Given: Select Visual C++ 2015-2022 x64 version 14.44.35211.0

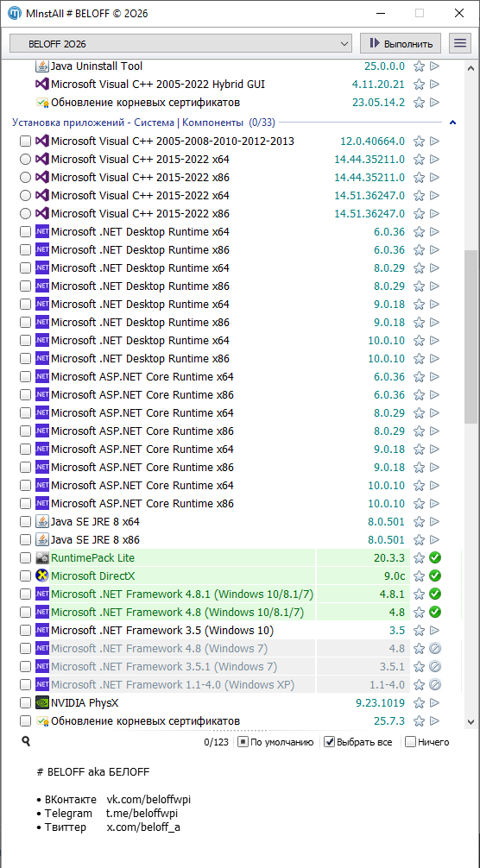Looking at the screenshot, I should [25, 160].
